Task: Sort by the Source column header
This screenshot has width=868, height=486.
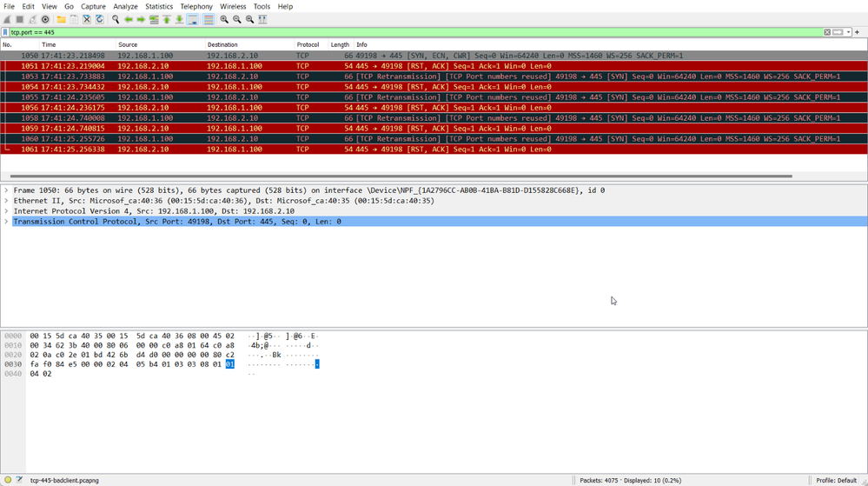Action: pos(161,45)
